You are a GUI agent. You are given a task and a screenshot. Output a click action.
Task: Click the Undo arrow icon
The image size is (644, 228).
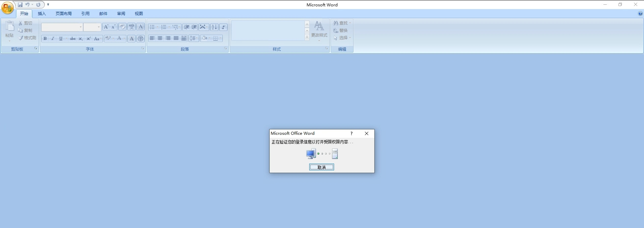point(28,5)
